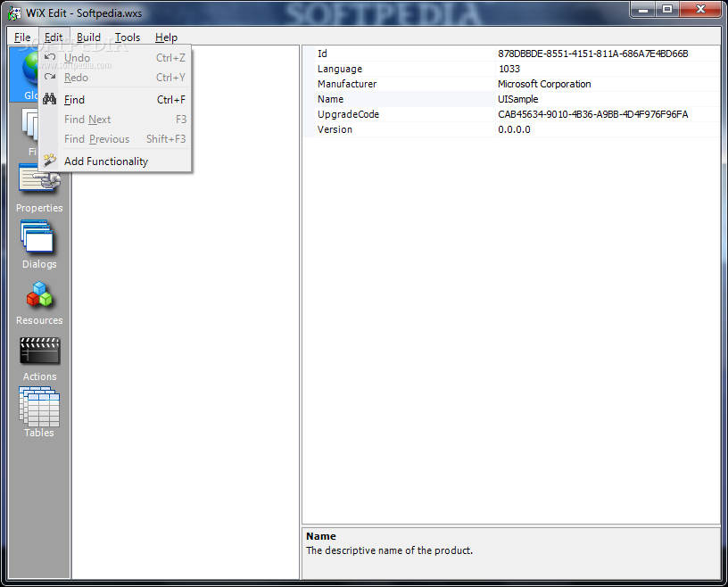Select the Undo menu entry
Screen dimensions: 728x587
[x=115, y=58]
